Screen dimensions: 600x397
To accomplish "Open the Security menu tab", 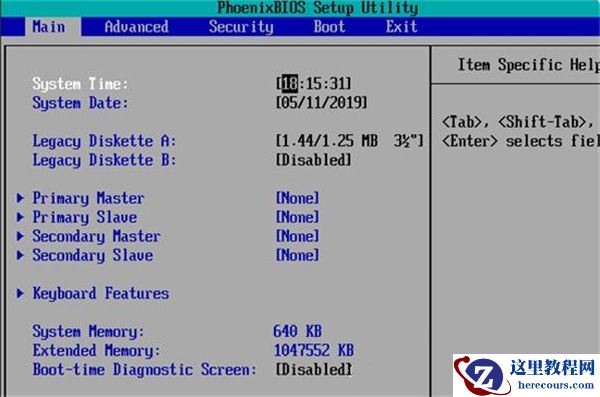I will click(x=241, y=27).
